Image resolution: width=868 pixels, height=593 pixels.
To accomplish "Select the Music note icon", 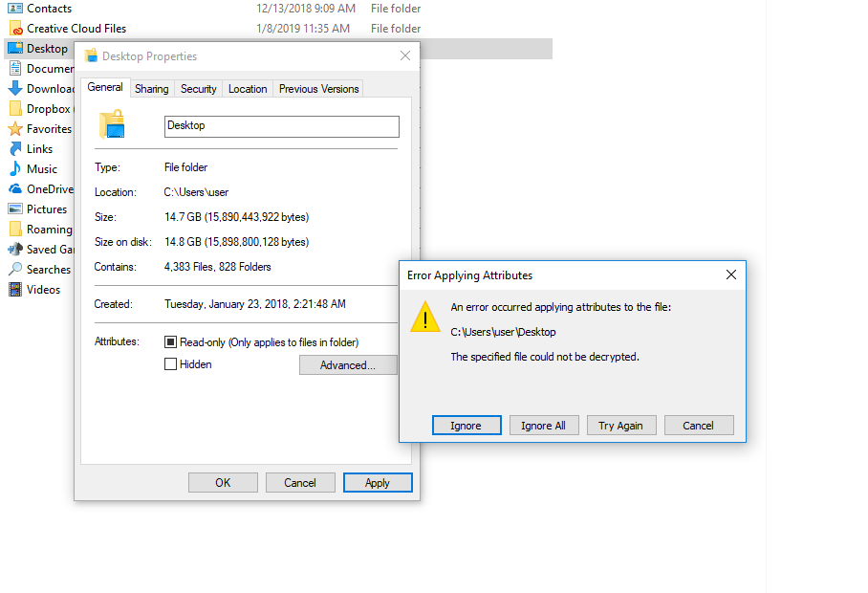I will pyautogui.click(x=15, y=169).
